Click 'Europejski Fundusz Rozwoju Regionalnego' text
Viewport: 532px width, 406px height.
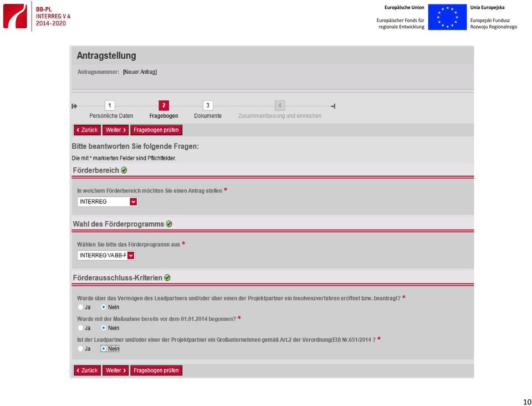tap(494, 24)
